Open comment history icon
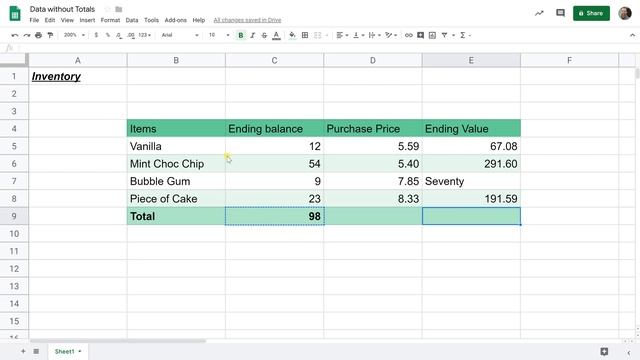The image size is (640, 360). pos(560,13)
